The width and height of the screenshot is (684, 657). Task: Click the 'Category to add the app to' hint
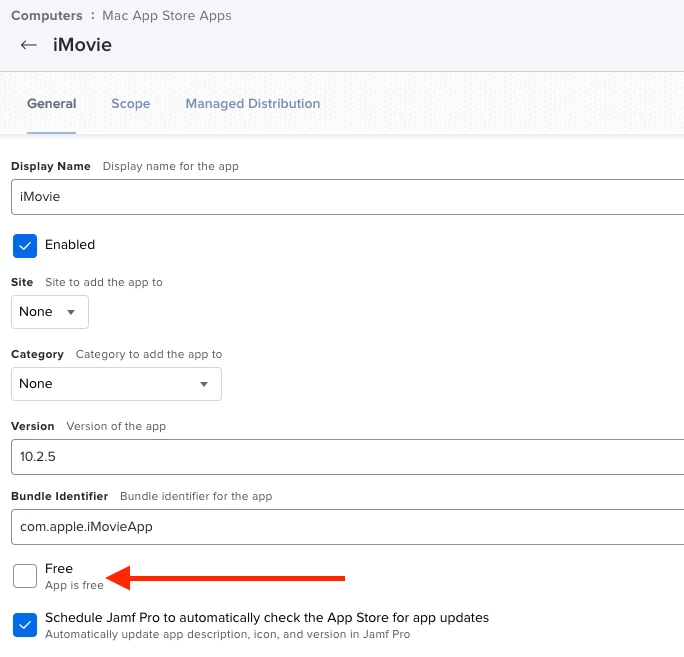point(149,354)
